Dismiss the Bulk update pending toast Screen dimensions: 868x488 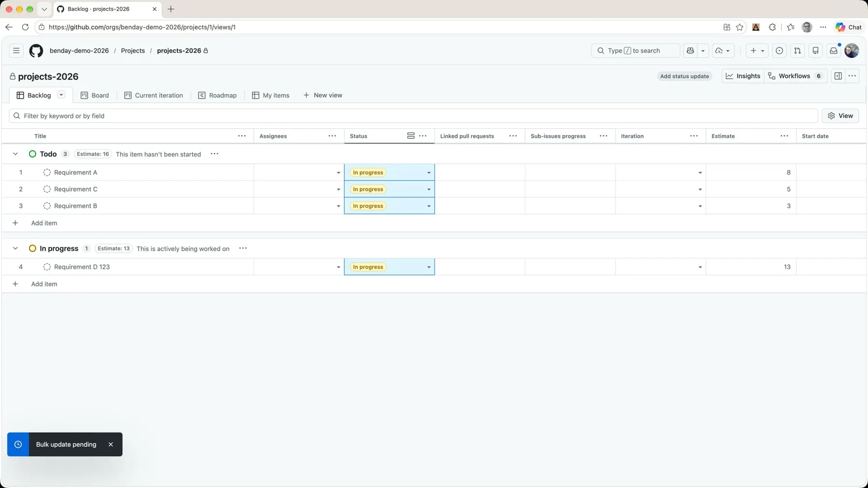point(110,445)
